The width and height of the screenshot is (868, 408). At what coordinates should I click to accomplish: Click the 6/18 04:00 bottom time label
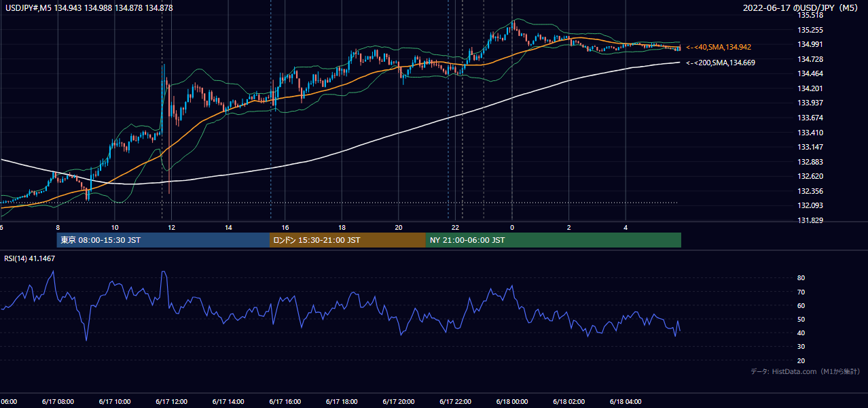point(626,401)
